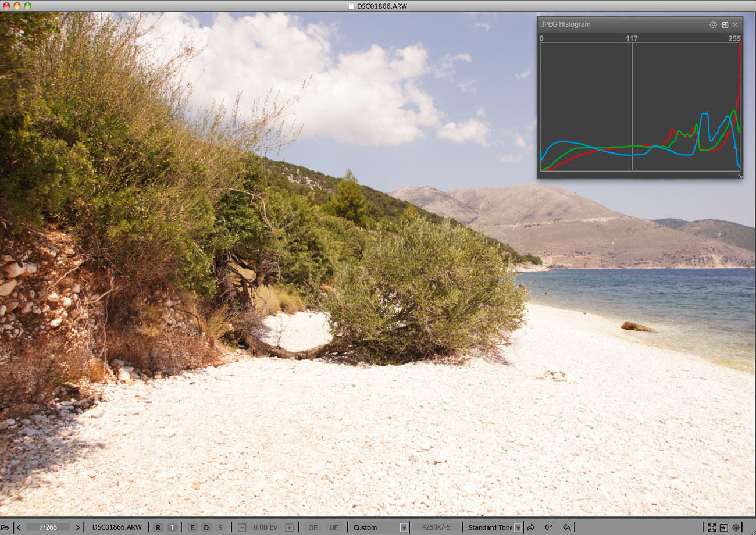Advance to the next image
This screenshot has height=535, width=756.
(x=78, y=527)
